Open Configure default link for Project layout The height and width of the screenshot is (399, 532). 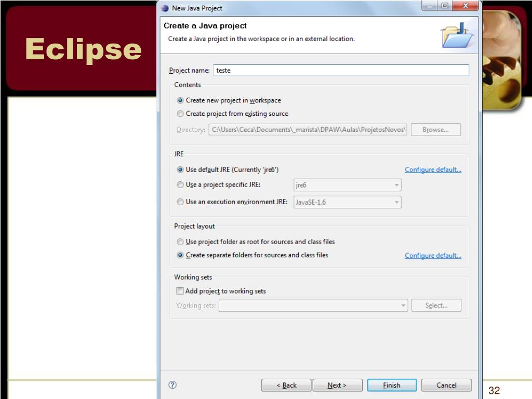point(433,256)
